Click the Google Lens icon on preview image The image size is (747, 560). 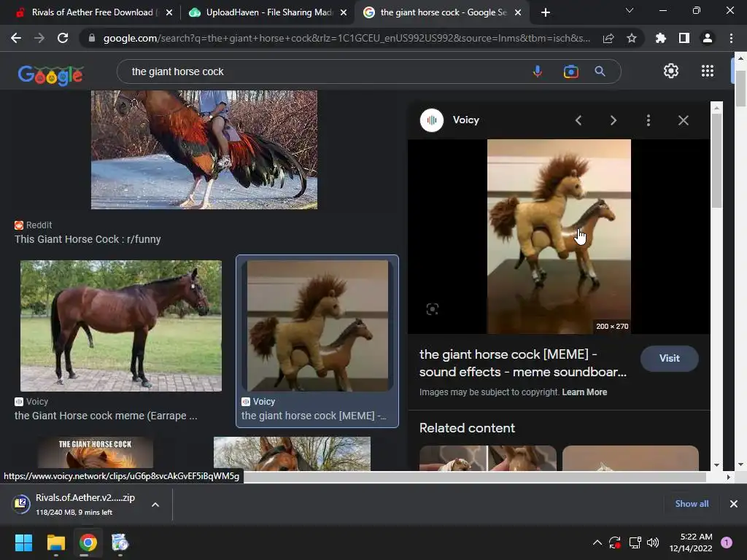pyautogui.click(x=432, y=309)
